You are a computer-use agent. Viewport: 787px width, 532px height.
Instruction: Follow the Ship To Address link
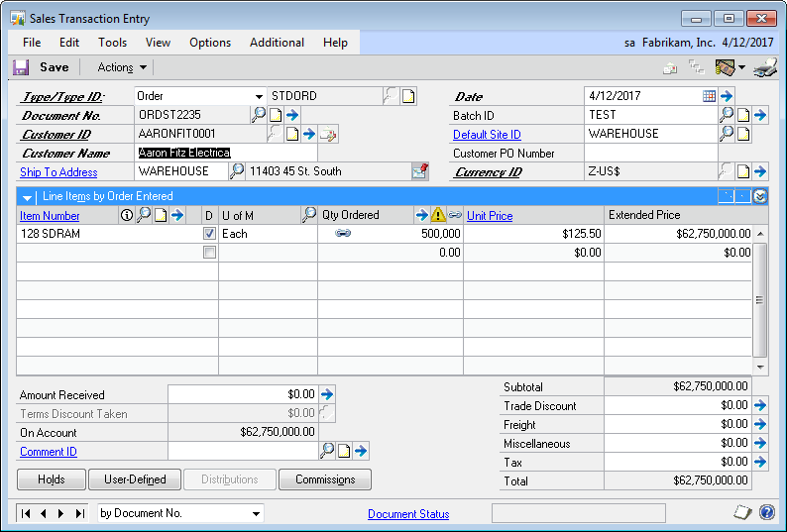pos(58,172)
